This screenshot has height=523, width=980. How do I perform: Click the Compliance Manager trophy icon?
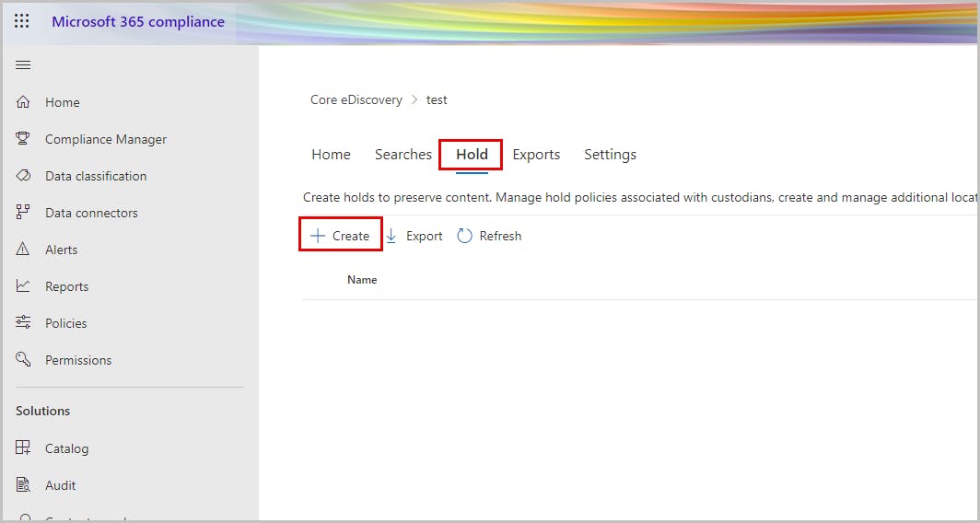click(23, 139)
